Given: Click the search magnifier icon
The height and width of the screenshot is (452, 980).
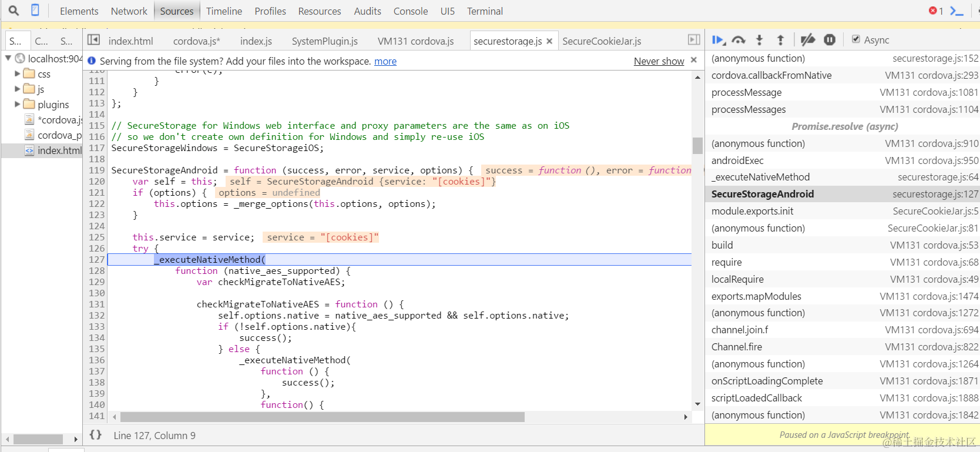Looking at the screenshot, I should tap(14, 11).
